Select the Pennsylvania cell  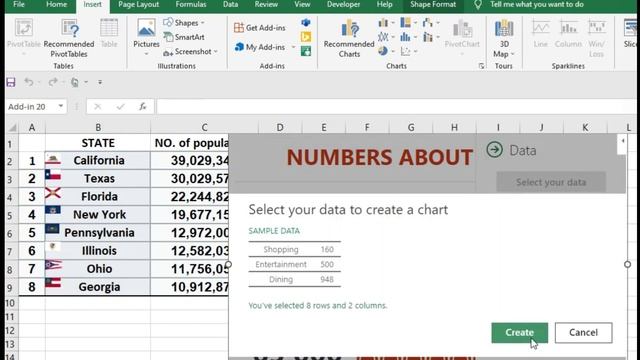(x=98, y=233)
